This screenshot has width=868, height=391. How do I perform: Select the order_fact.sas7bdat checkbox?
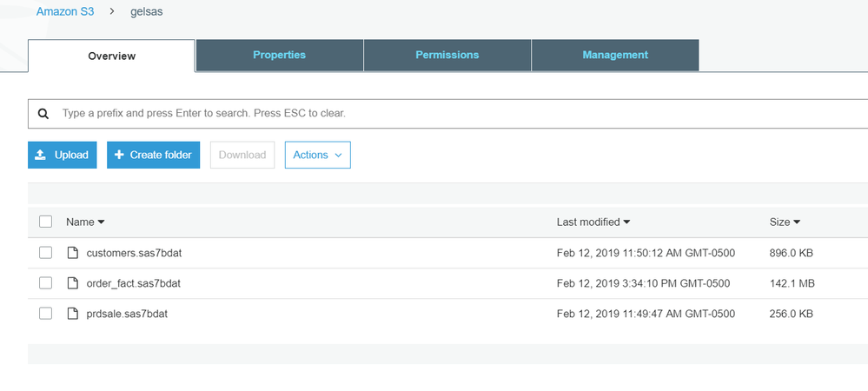46,283
